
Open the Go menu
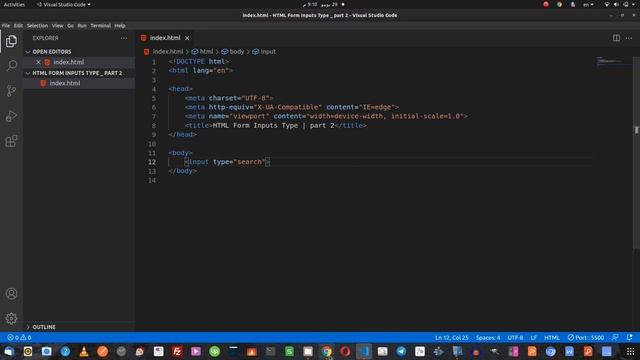(x=71, y=26)
